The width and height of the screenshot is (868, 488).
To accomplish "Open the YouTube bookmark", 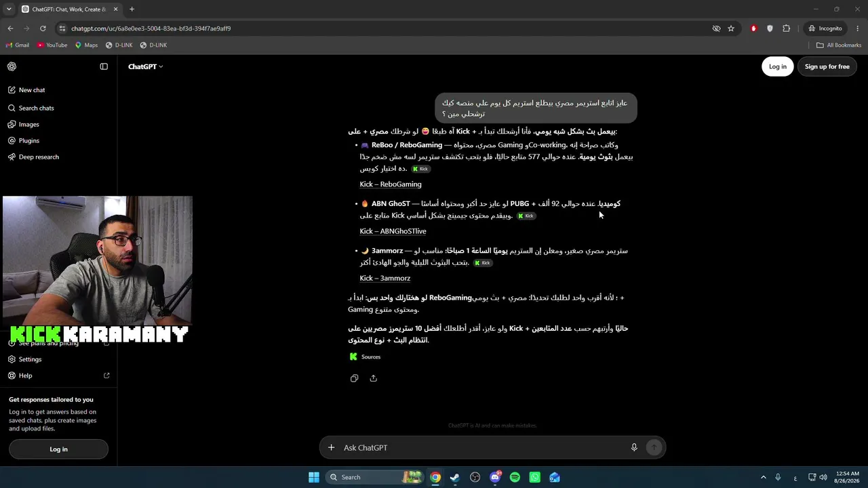I will click(52, 45).
